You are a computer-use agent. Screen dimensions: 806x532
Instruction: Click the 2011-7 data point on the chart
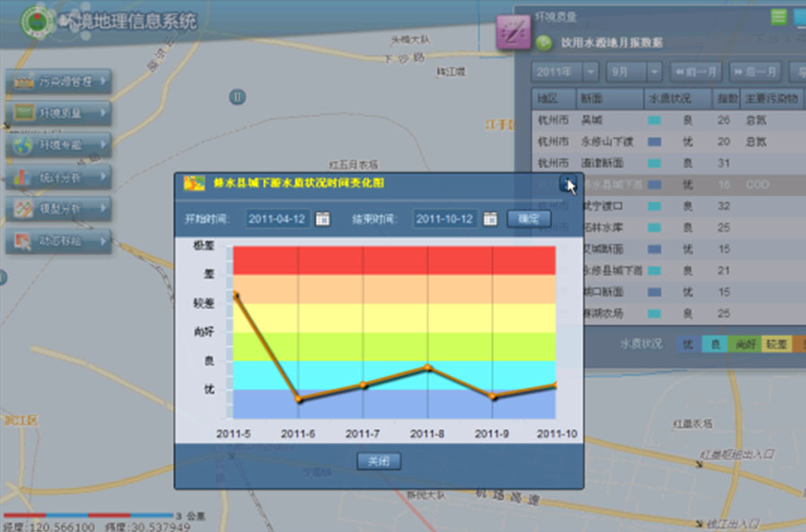point(363,385)
